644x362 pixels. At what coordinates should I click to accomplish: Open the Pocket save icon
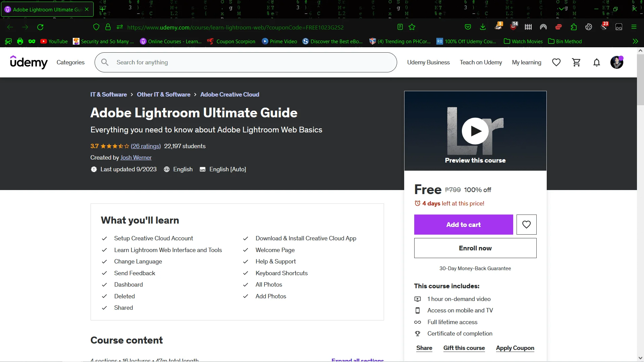pos(468,27)
